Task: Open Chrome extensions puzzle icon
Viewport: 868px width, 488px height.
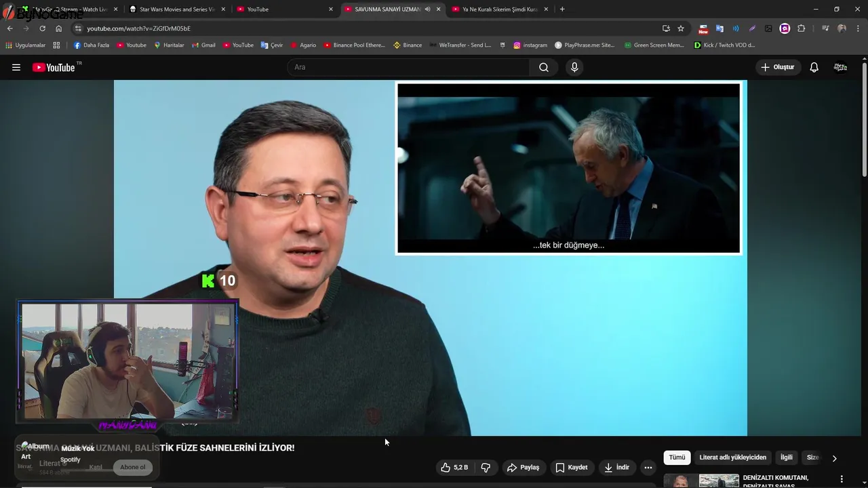Action: click(801, 28)
